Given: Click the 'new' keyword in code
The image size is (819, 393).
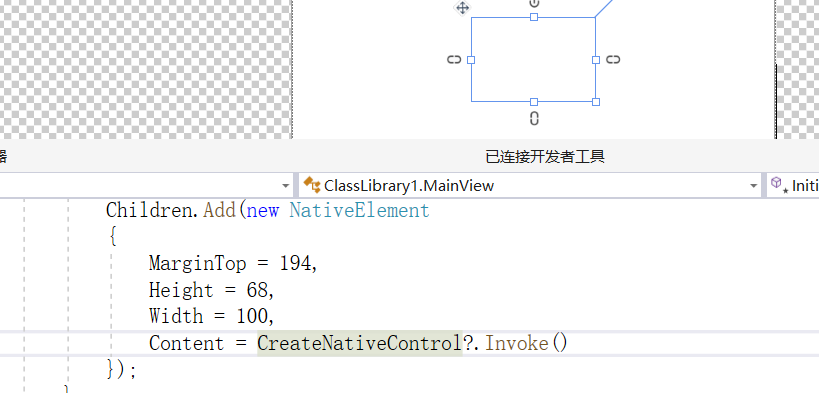Looking at the screenshot, I should [x=262, y=211].
